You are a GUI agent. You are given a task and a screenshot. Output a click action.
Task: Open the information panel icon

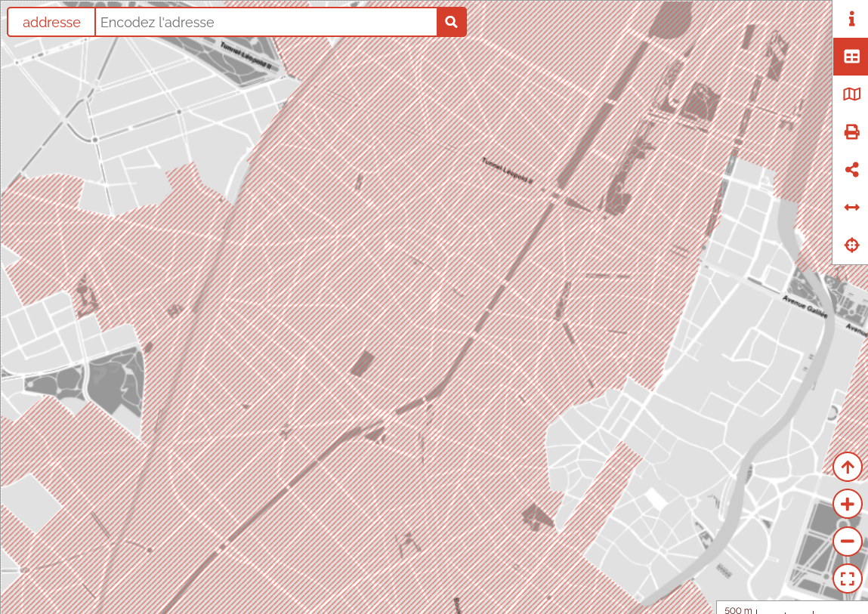click(x=851, y=19)
